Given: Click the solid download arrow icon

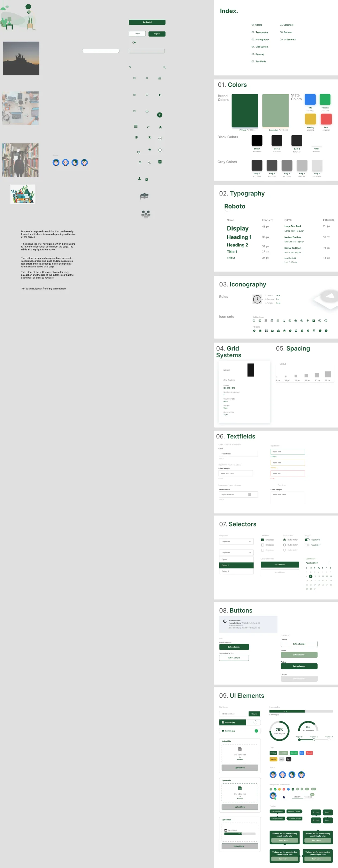Looking at the screenshot, I should (139, 178).
